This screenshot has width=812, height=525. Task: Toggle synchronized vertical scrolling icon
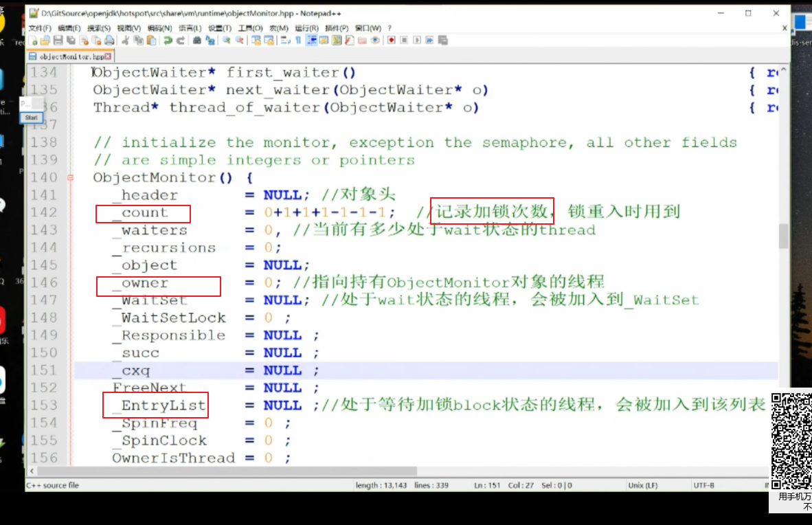256,41
